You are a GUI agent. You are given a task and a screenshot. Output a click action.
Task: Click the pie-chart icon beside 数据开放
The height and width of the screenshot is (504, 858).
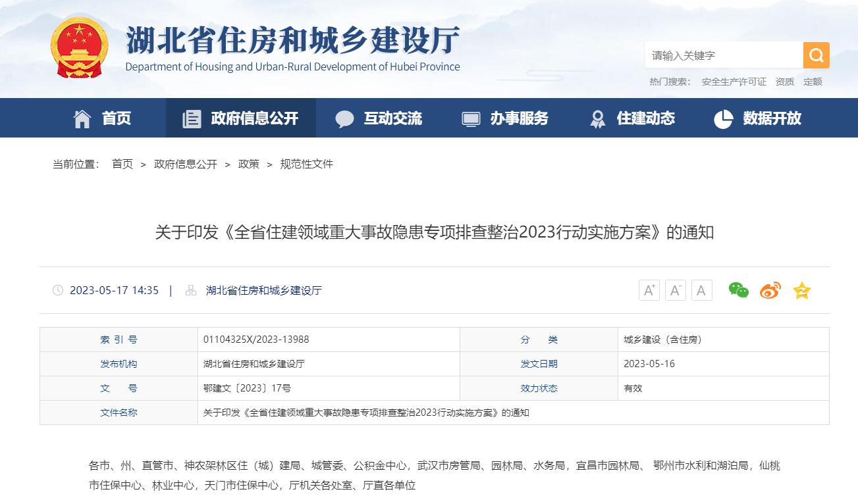[x=723, y=118]
